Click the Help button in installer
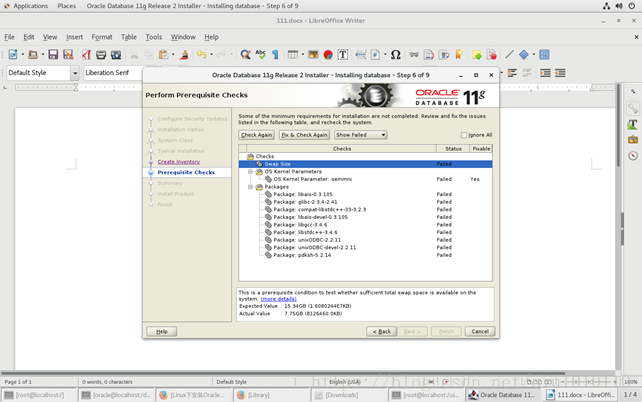This screenshot has width=642, height=402. [x=162, y=331]
